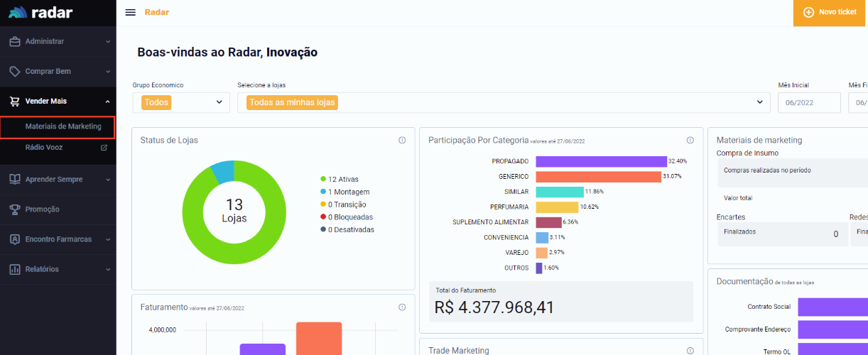The width and height of the screenshot is (868, 355).
Task: Open external link icon beside Rádio Vooz
Action: click(x=104, y=148)
